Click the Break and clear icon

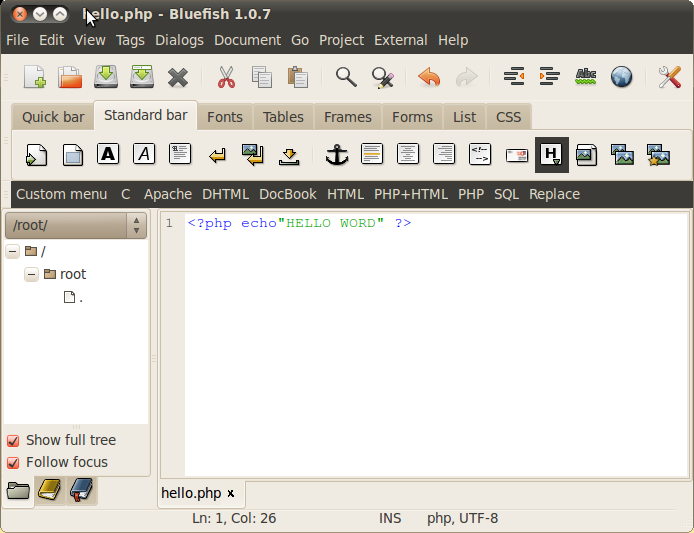253,155
